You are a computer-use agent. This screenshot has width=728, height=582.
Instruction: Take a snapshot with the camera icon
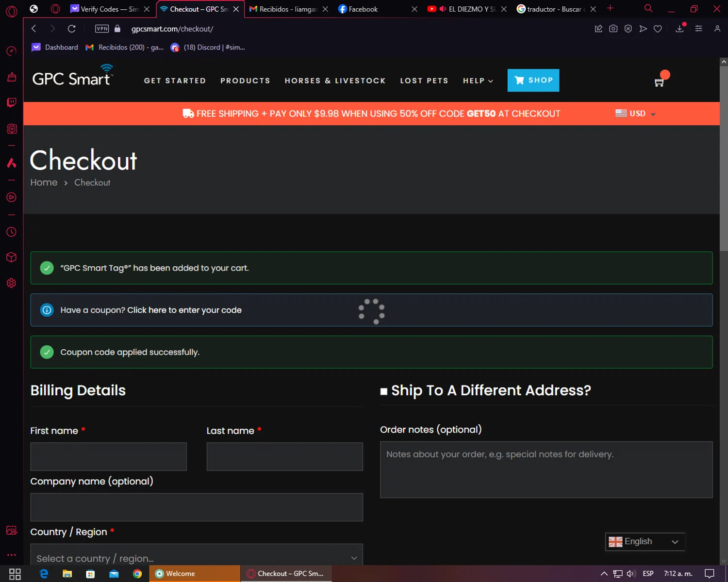tap(613, 29)
